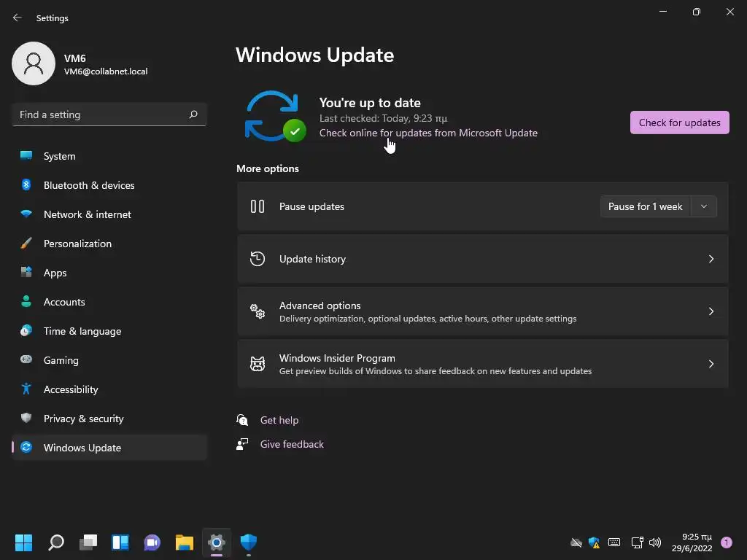Click the You're up to date heading

(370, 102)
